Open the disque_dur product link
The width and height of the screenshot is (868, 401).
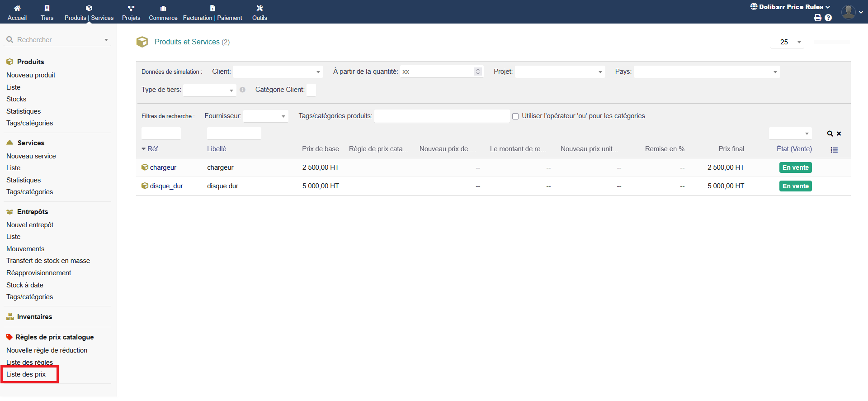(x=166, y=186)
